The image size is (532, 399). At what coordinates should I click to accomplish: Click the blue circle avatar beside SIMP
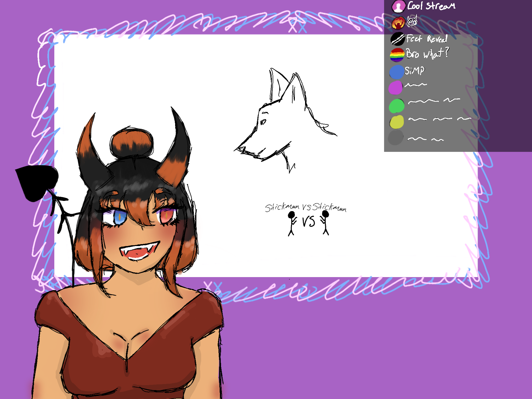click(397, 72)
